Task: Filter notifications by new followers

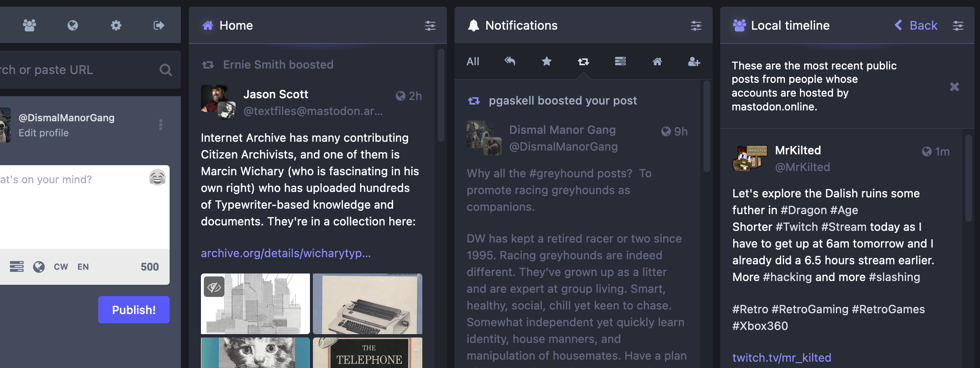Action: coord(694,62)
